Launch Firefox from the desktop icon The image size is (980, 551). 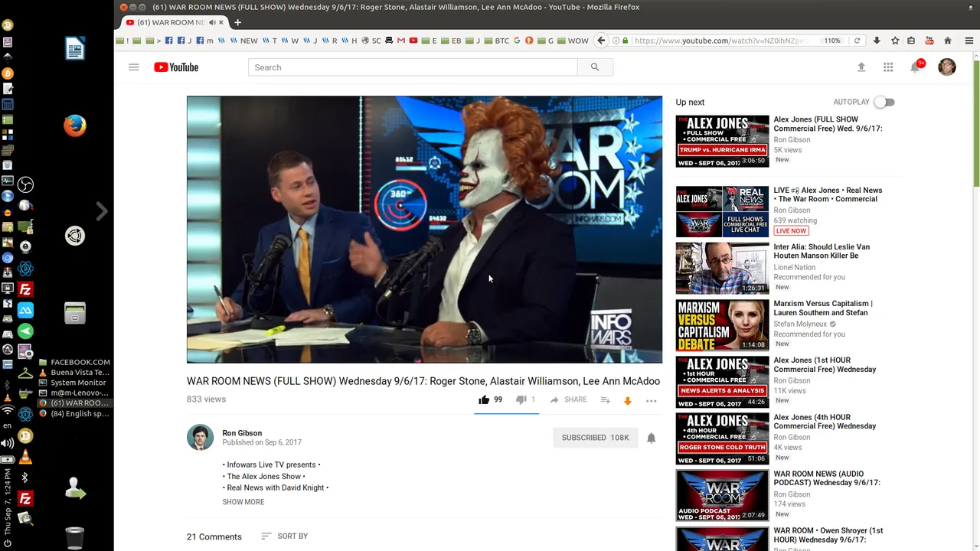coord(75,126)
